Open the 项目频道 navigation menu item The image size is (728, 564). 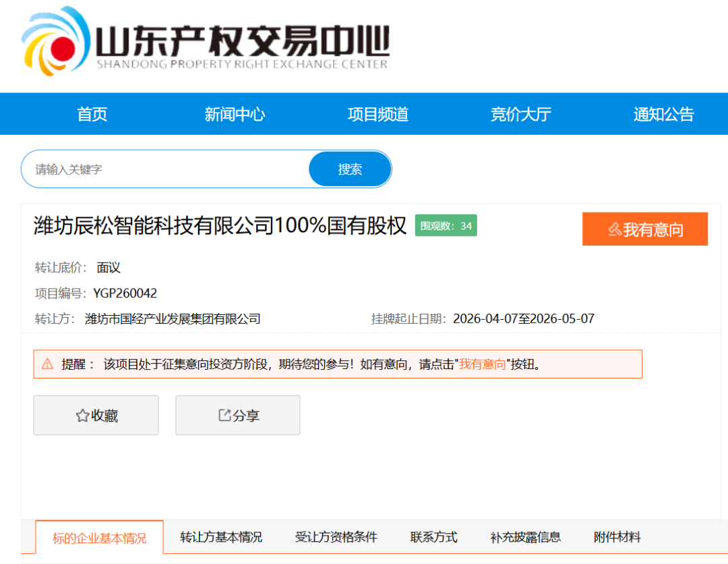(x=377, y=114)
